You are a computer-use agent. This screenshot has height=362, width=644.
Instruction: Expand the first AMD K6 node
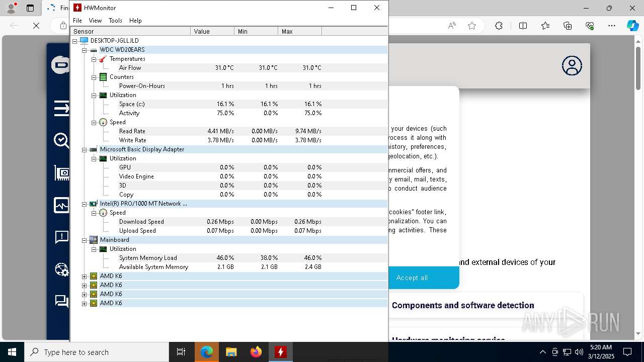[x=85, y=276]
